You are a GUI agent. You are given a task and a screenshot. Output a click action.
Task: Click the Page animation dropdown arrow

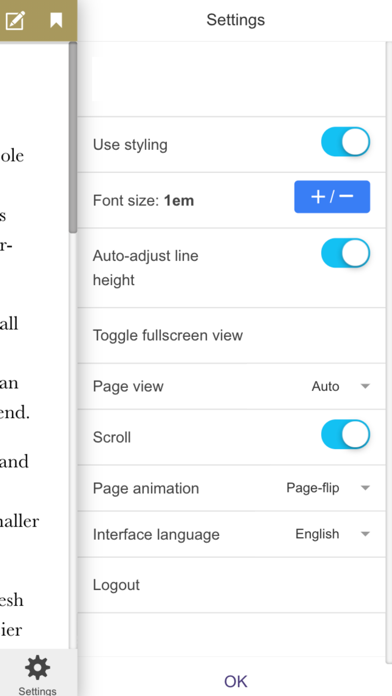(365, 488)
